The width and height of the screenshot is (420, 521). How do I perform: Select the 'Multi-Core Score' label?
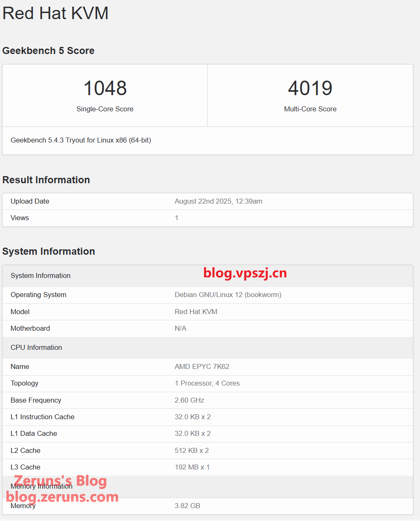tap(310, 109)
